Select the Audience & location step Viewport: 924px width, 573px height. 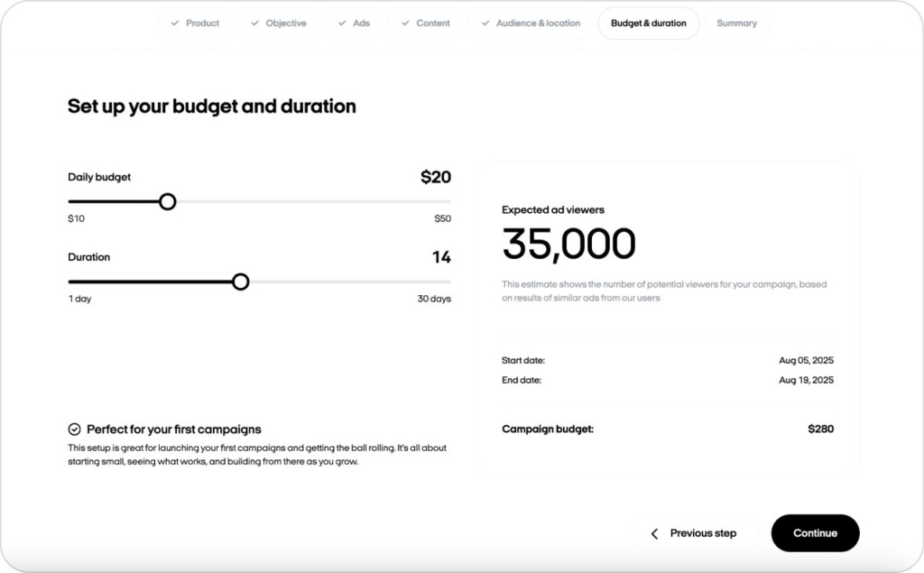pyautogui.click(x=529, y=23)
